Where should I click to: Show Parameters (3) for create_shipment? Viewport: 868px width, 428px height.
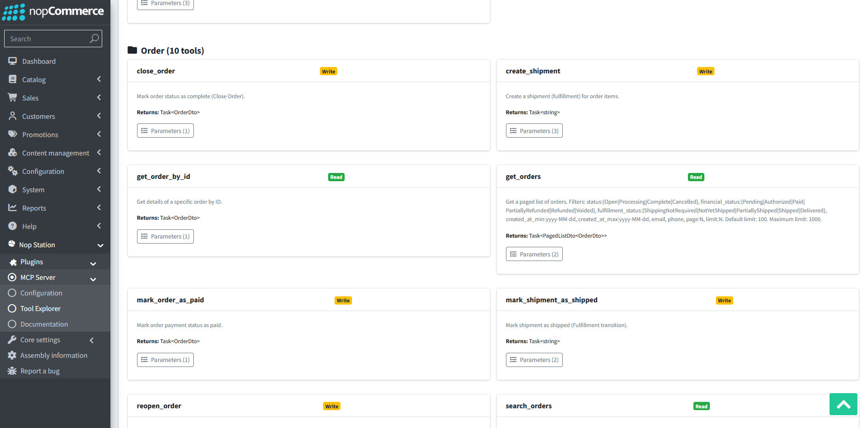click(x=534, y=131)
